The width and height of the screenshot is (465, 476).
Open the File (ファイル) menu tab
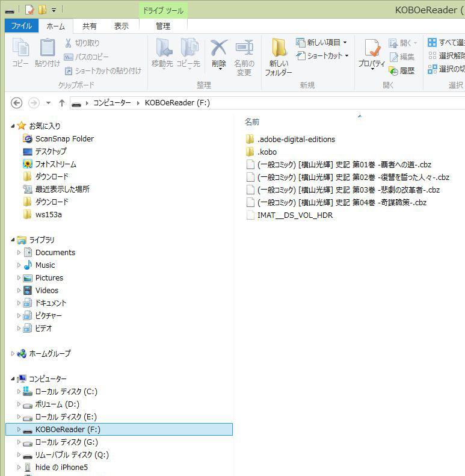(x=22, y=26)
